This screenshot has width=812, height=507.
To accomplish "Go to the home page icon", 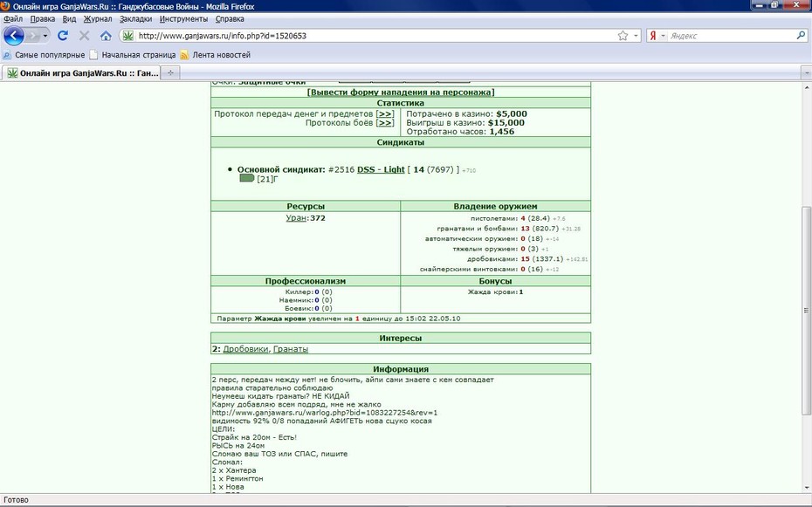I will 106,36.
